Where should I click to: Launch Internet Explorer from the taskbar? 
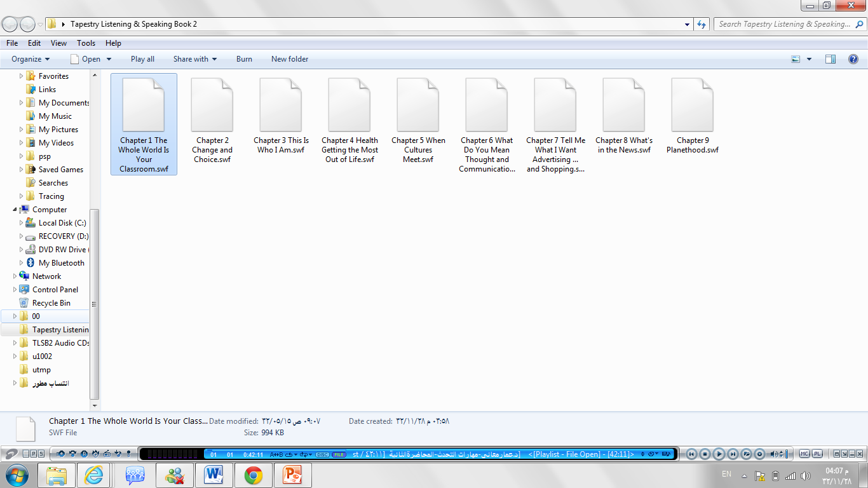[x=93, y=475]
